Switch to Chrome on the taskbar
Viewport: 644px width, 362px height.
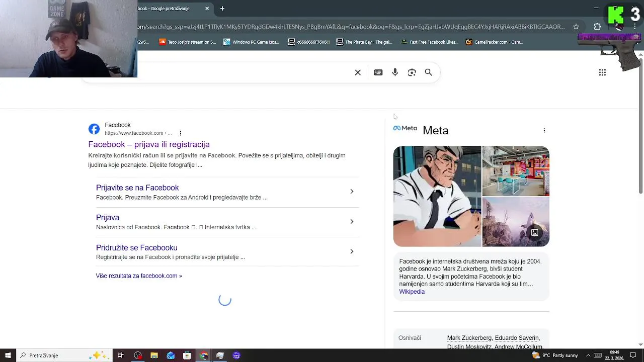click(204, 355)
